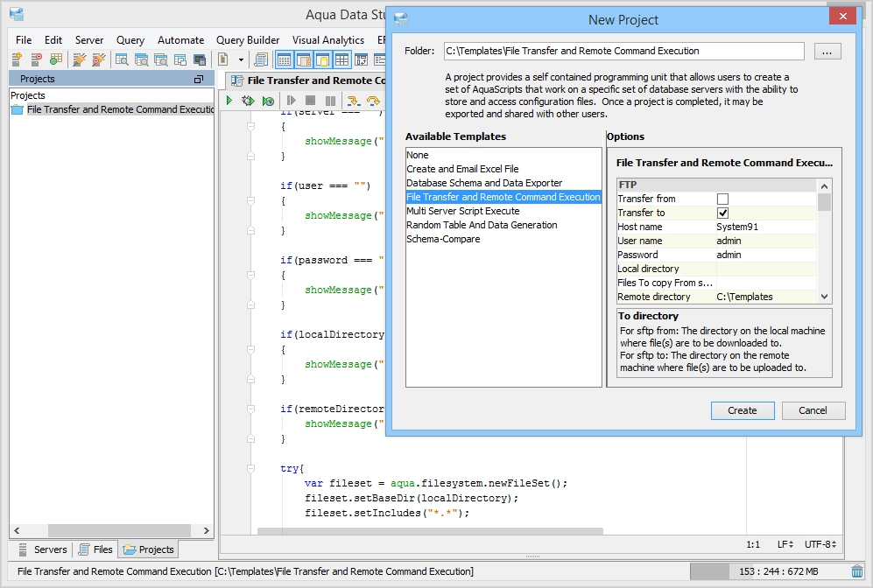Open the LF line ending selector
This screenshot has width=873, height=588.
pos(785,544)
